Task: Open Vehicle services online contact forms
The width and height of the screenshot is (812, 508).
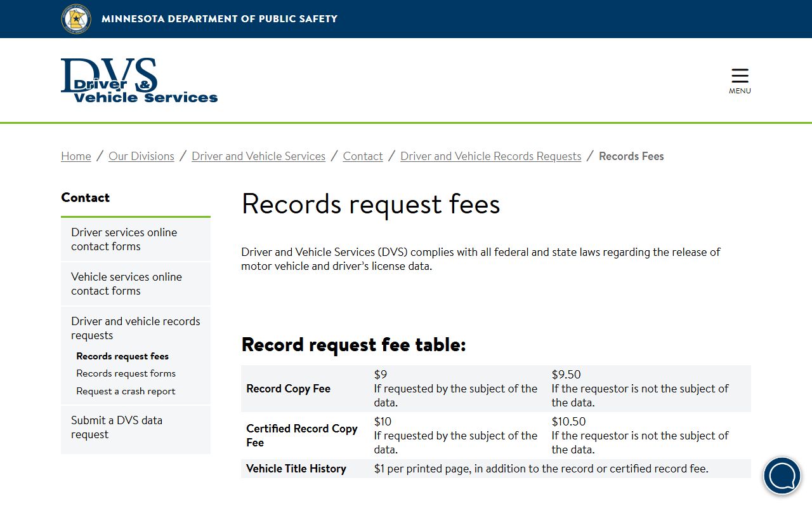Action: (136, 284)
